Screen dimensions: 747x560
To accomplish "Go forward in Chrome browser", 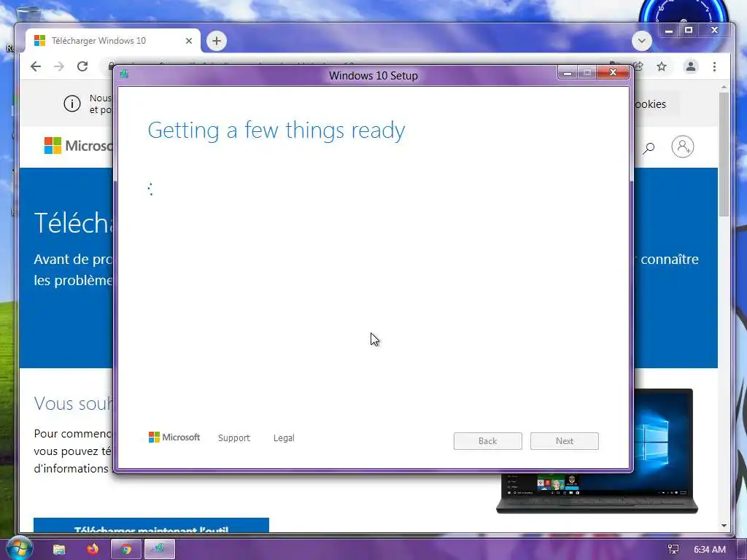I will click(59, 66).
